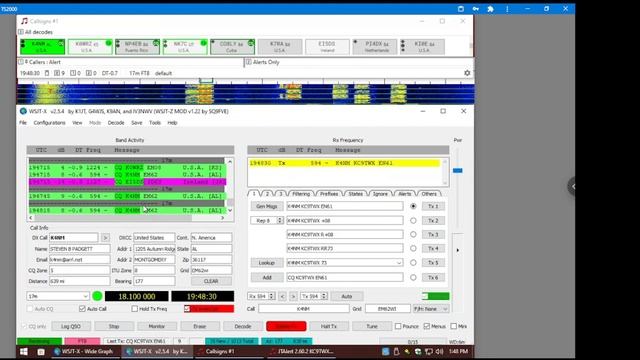Viewport: 640px width, 360px height.
Task: Select the Tx 4 message radio button
Action: click(x=413, y=248)
